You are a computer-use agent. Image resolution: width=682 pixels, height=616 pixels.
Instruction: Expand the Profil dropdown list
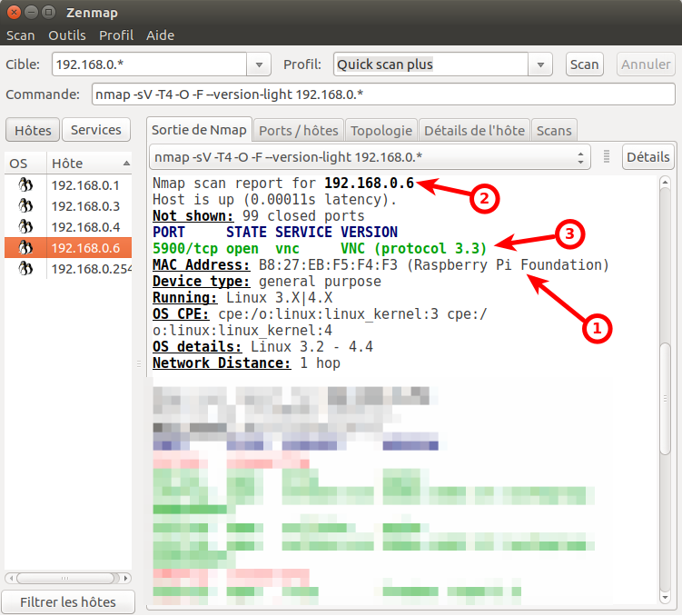[x=542, y=65]
